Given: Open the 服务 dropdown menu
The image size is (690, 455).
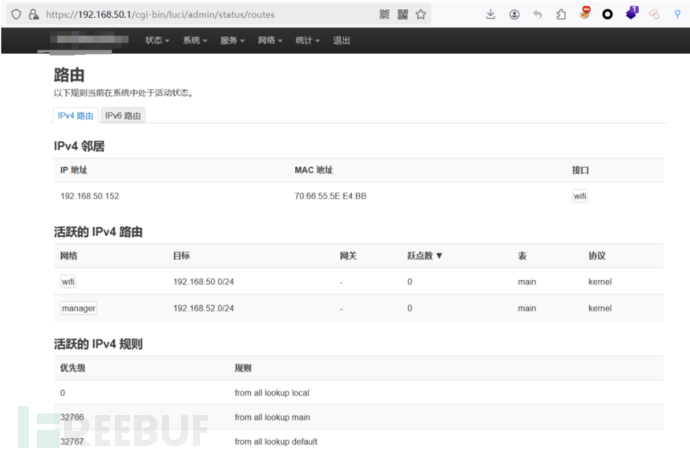Looking at the screenshot, I should pyautogui.click(x=232, y=40).
